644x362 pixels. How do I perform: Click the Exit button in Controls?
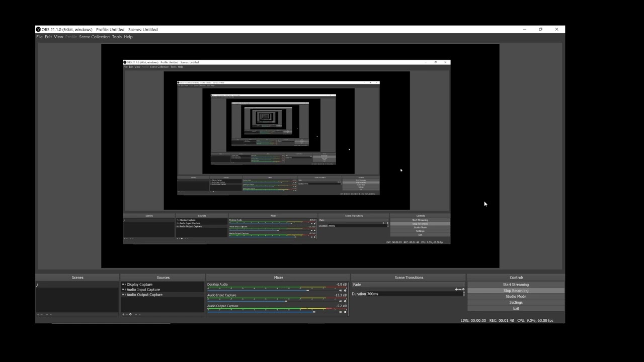tap(516, 308)
